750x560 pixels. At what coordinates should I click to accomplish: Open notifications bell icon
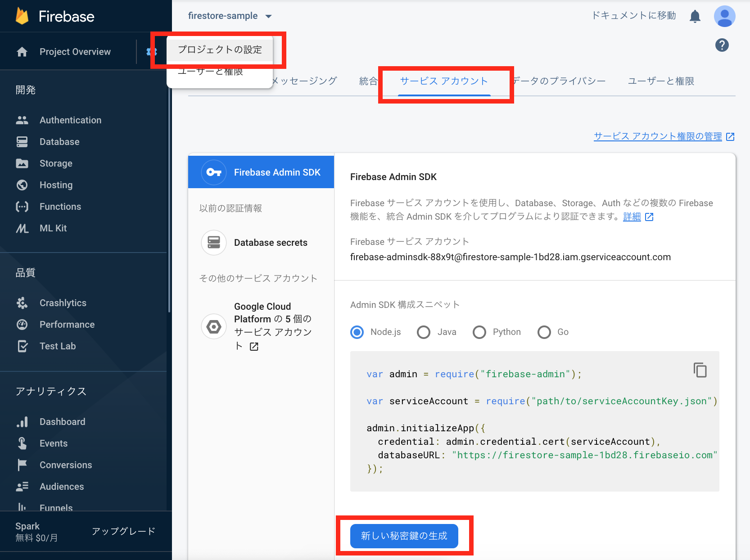[x=695, y=16]
